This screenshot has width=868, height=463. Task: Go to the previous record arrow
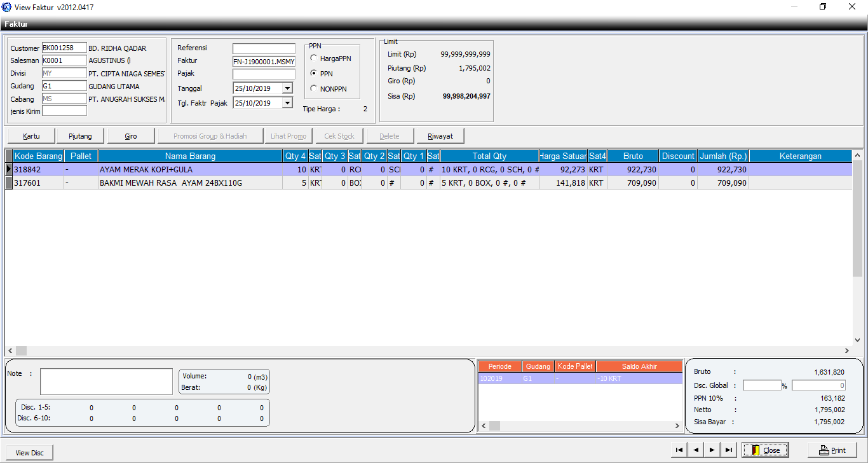696,450
